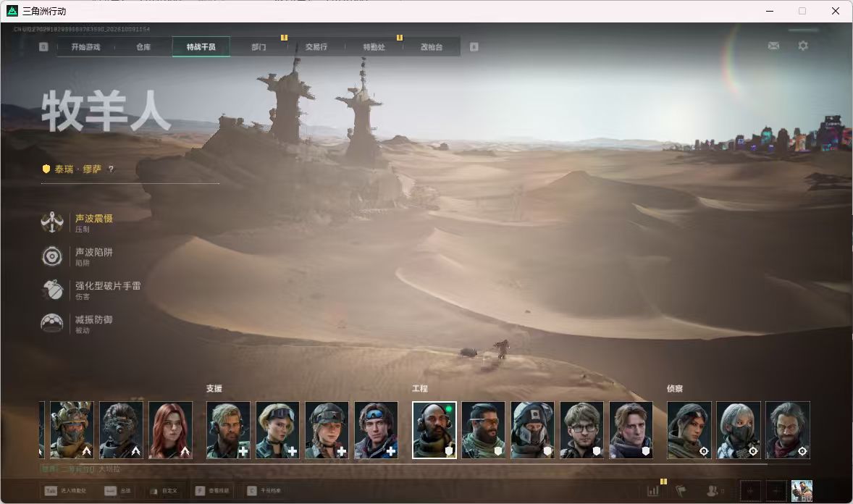
Task: Select the 声波陷阱 trap skill
Action: click(77, 256)
